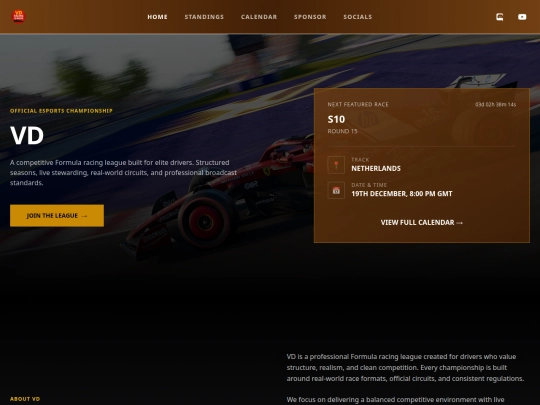Viewport: 540px width, 405px height.
Task: Go to the Home nav item
Action: coord(157,17)
